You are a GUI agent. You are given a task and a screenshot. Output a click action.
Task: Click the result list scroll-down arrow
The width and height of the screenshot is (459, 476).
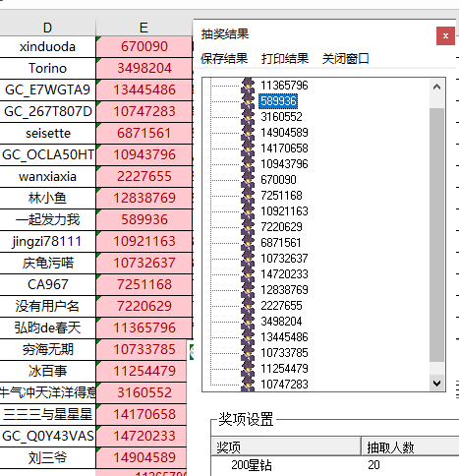(x=436, y=383)
